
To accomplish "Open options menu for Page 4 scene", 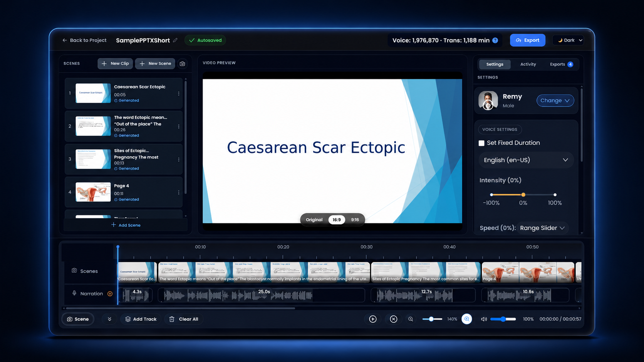I will point(179,192).
